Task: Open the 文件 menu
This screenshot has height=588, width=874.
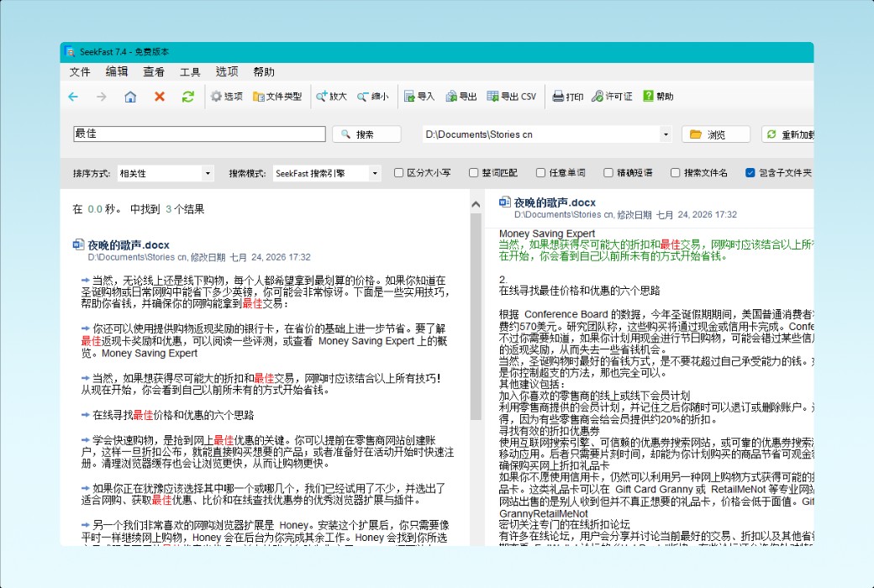Action: click(80, 72)
